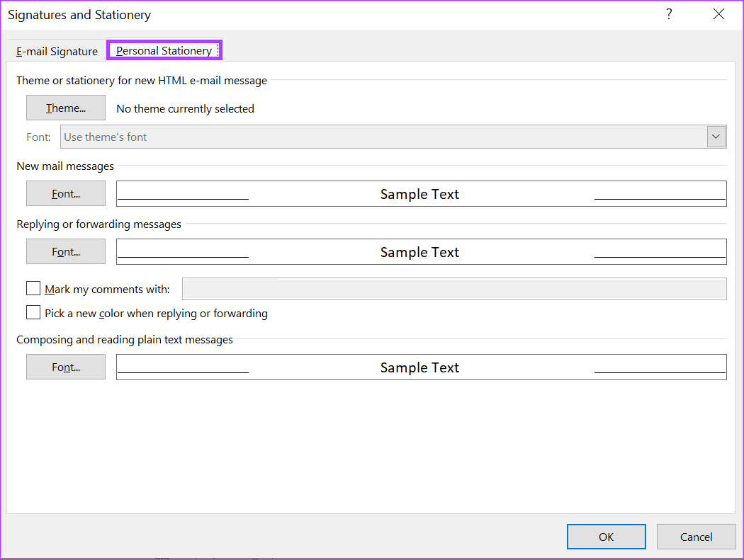Click the Use theme's font combo box

(x=393, y=137)
